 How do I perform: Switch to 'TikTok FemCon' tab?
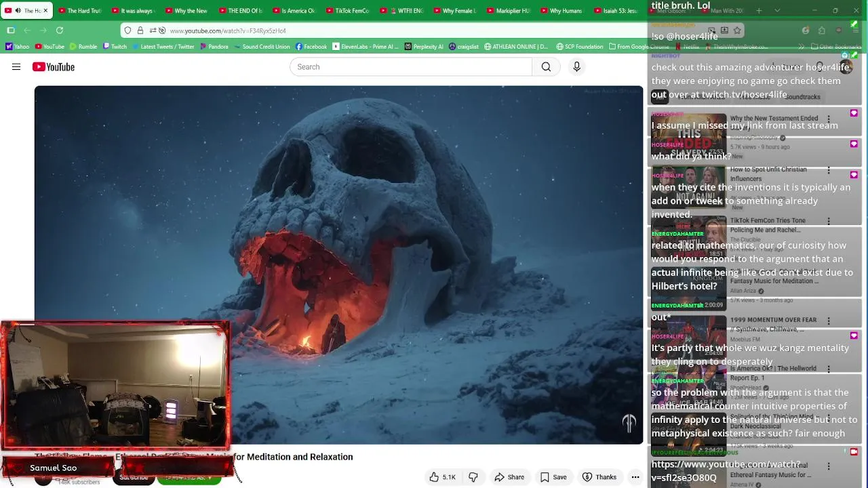click(348, 11)
